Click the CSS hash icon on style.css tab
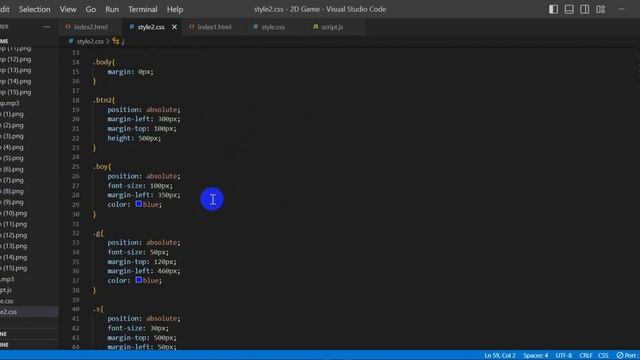 click(256, 27)
